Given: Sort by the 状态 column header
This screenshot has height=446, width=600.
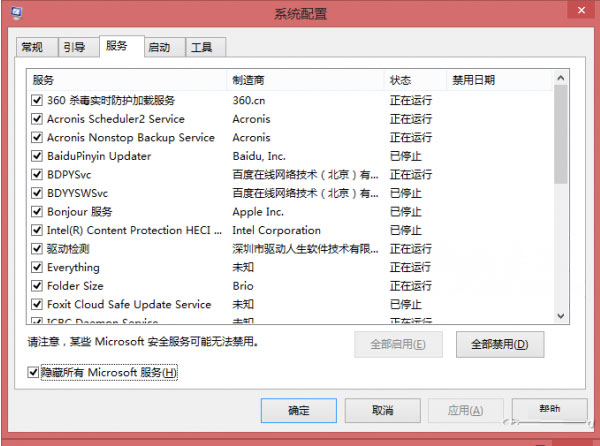Looking at the screenshot, I should pyautogui.click(x=416, y=80).
